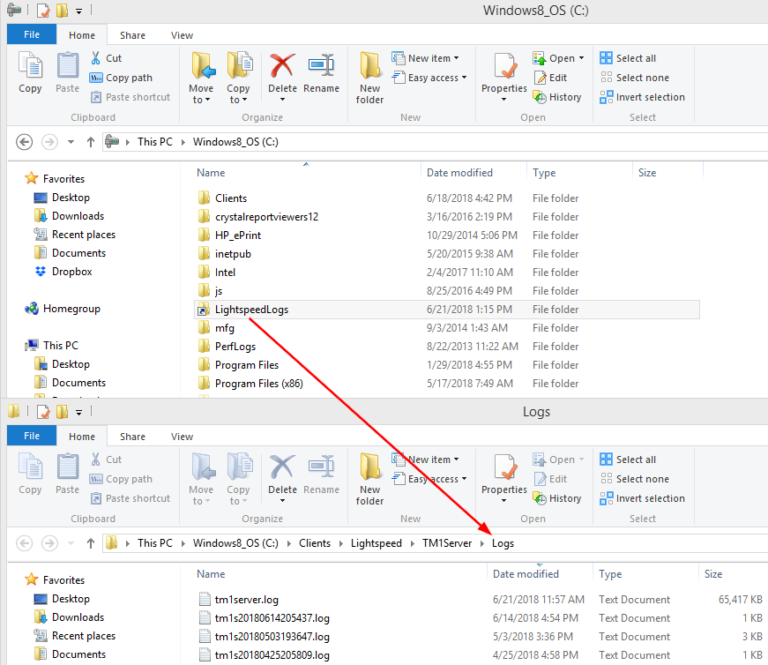The width and height of the screenshot is (768, 665).
Task: Click Select none in top window ribbon
Action: 635,78
